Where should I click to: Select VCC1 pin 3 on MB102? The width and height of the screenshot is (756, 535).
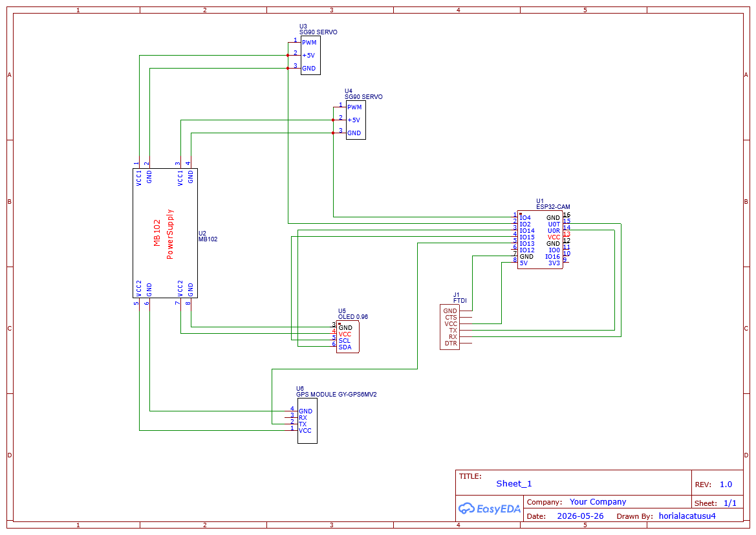coord(180,177)
